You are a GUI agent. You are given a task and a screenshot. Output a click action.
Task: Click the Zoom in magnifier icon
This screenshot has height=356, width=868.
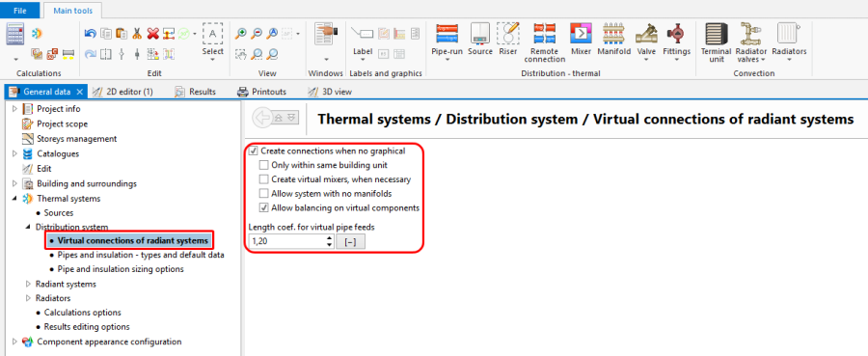point(241,35)
